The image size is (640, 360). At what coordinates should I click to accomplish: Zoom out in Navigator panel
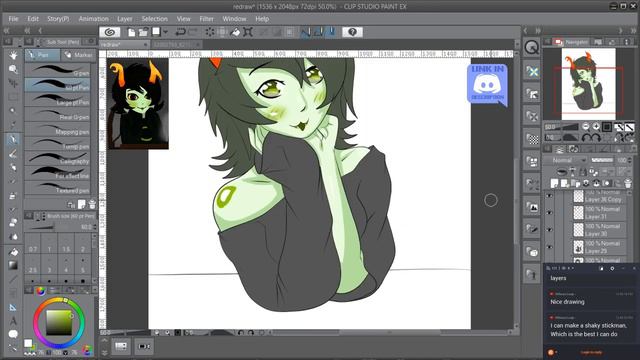click(586, 127)
